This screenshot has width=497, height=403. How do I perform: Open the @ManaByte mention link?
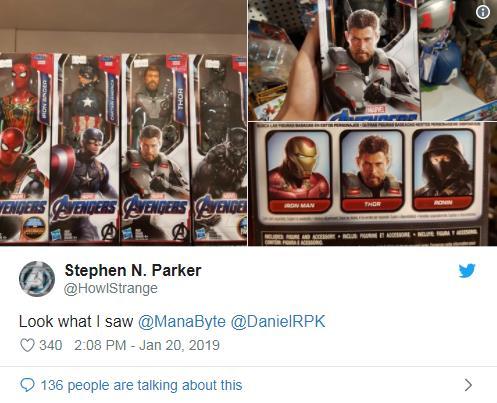(x=182, y=322)
